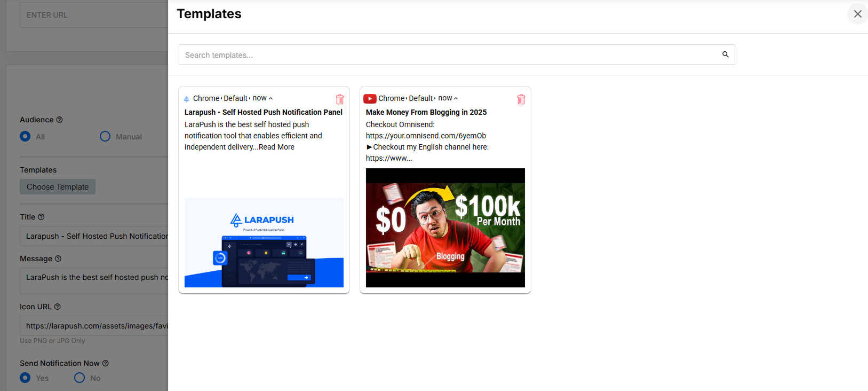Image resolution: width=868 pixels, height=391 pixels.
Task: Click the Title input field
Action: tap(94, 236)
